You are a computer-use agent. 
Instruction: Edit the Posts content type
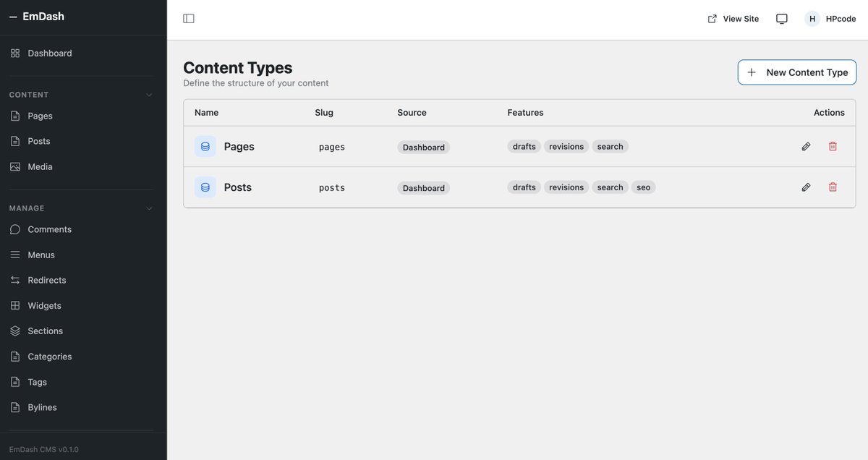tap(806, 187)
